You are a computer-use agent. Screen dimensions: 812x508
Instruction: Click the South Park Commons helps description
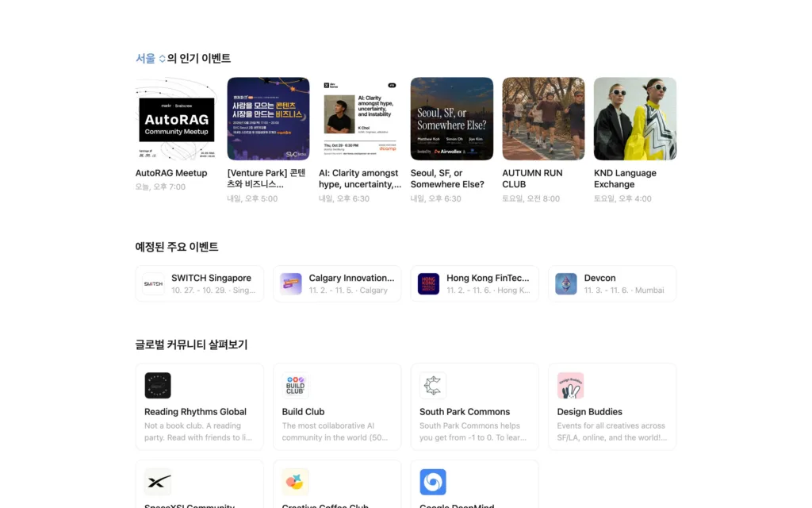(x=473, y=432)
